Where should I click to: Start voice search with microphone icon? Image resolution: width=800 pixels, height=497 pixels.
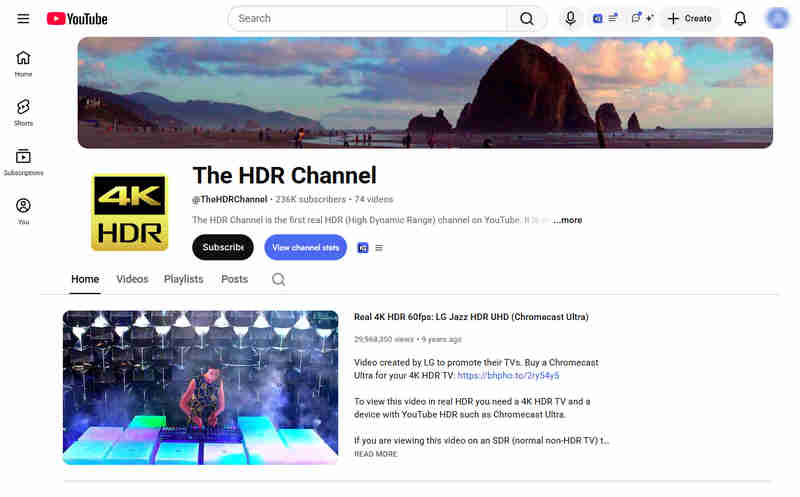[x=570, y=19]
